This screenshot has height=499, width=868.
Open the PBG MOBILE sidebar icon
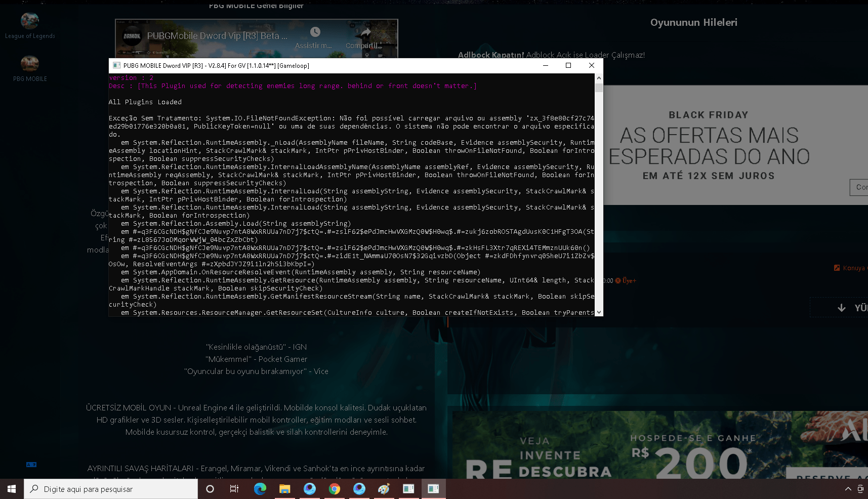pos(30,64)
